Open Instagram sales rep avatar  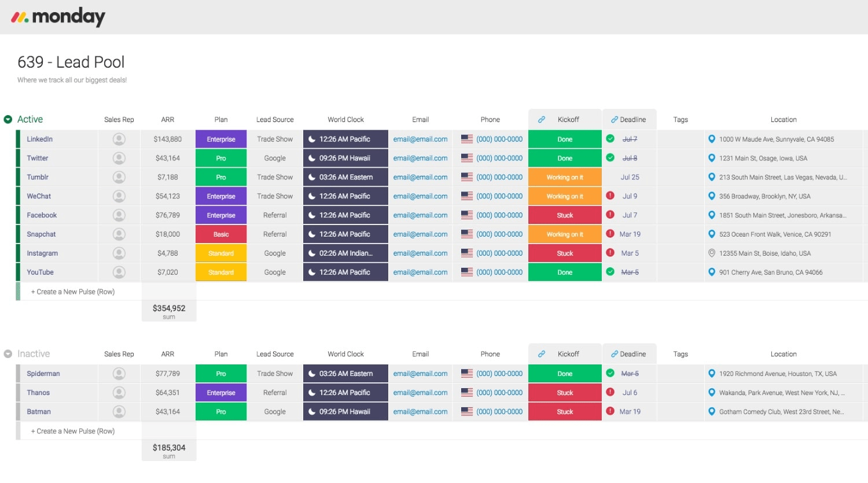coord(119,253)
